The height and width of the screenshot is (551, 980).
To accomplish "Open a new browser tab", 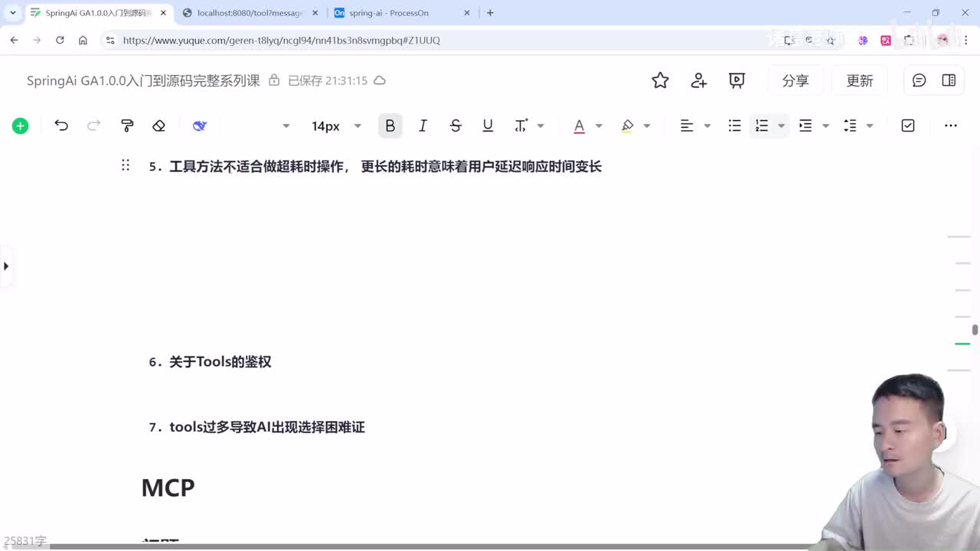I will tap(490, 13).
